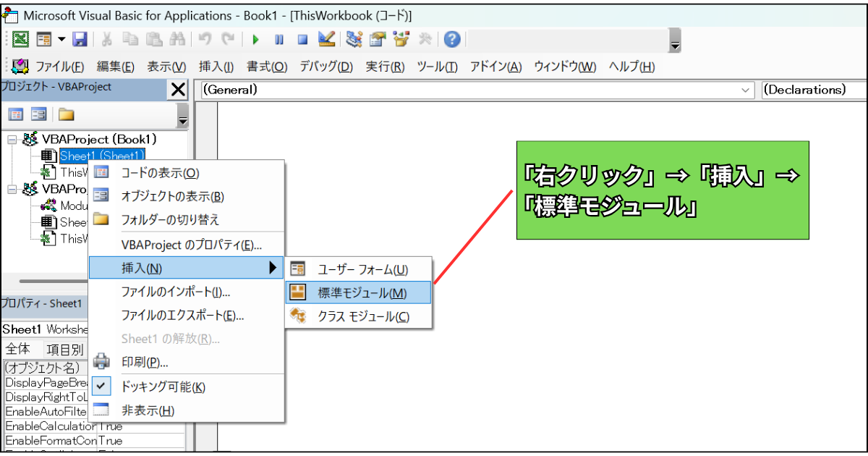Open Properties Window toolbar icon
Screen dimensions: 868x456
(378, 39)
